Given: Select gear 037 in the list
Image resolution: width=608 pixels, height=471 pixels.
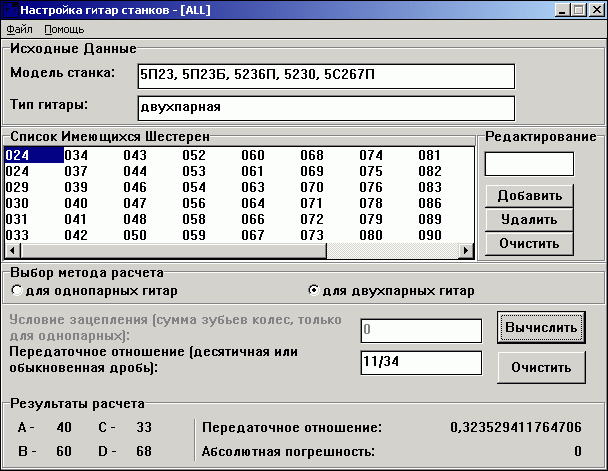Looking at the screenshot, I should coord(76,171).
